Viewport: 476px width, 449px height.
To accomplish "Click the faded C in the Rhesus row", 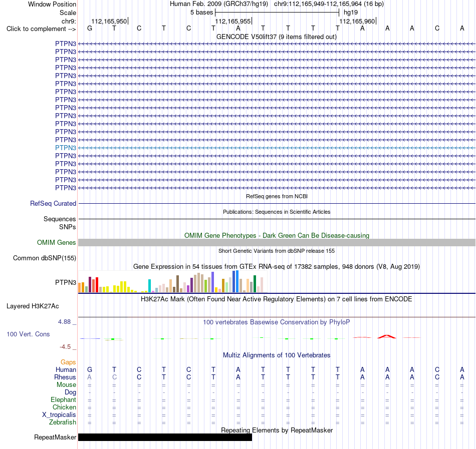I will pyautogui.click(x=114, y=377).
